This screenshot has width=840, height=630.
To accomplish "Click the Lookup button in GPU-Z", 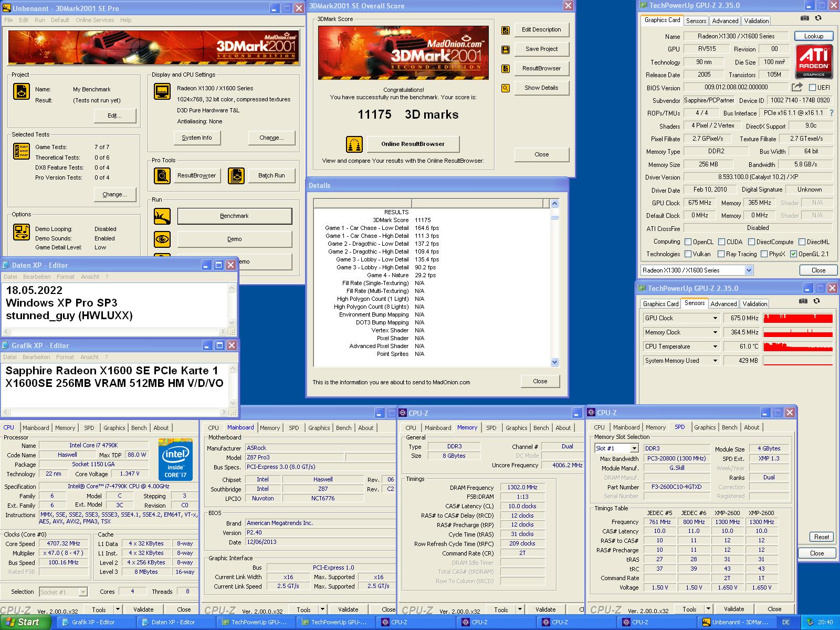I will (x=813, y=36).
